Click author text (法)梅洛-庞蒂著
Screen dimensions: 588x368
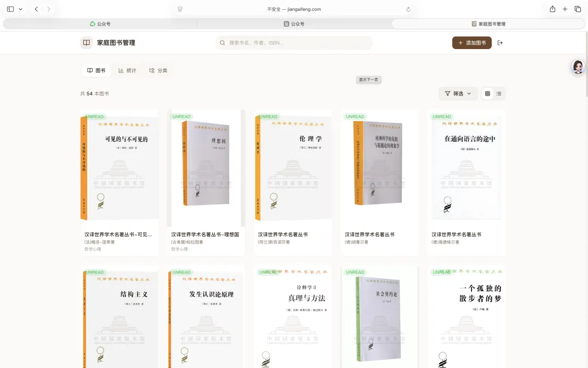pos(100,242)
